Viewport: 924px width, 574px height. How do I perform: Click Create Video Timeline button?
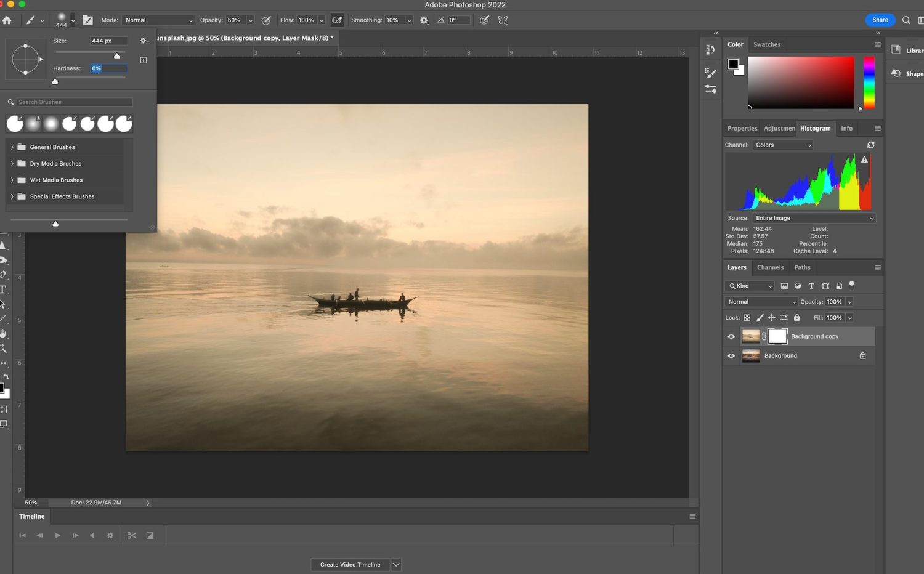[350, 564]
